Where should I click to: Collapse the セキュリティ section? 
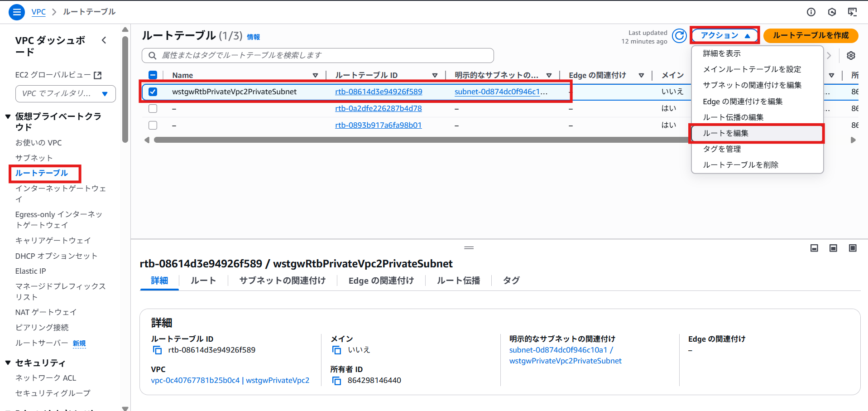(x=8, y=363)
